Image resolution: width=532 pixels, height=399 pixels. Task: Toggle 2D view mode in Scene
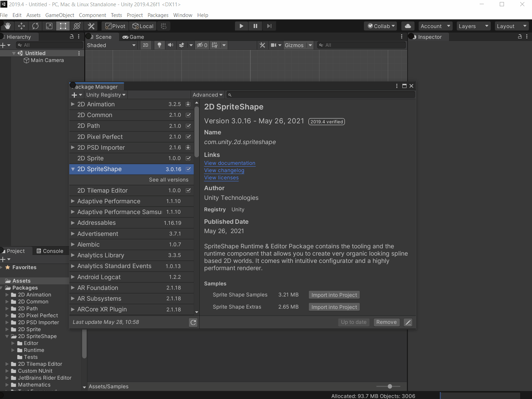(146, 45)
